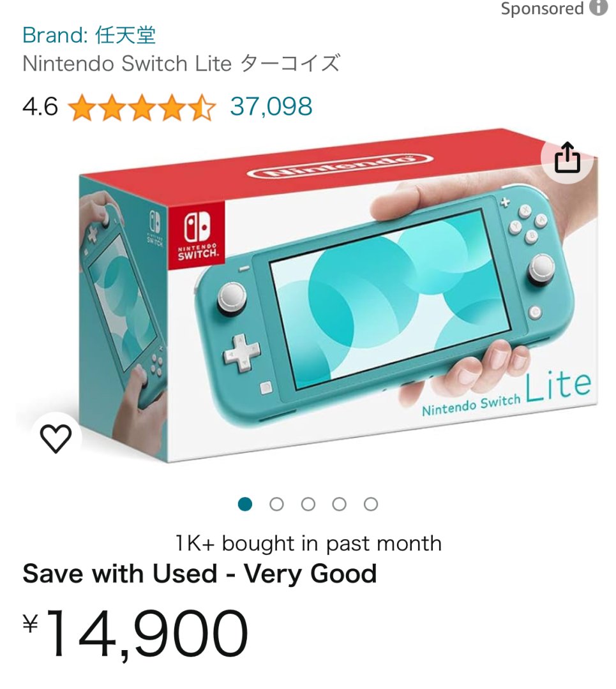Select the first image carousel dot
This screenshot has width=616, height=689.
coord(245,505)
